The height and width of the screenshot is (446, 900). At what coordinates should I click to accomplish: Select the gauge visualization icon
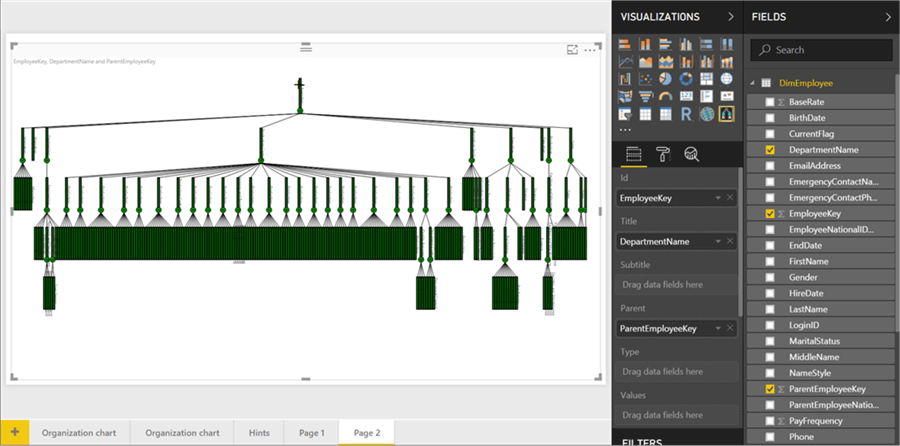667,97
